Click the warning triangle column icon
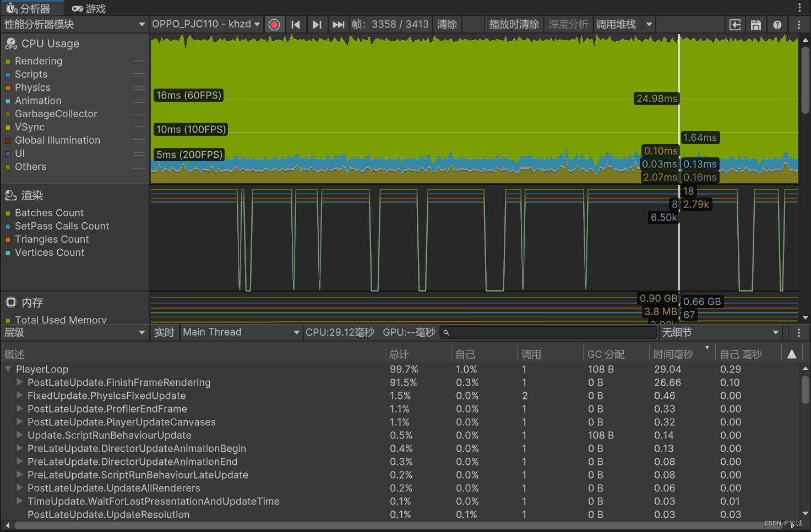 click(x=792, y=354)
